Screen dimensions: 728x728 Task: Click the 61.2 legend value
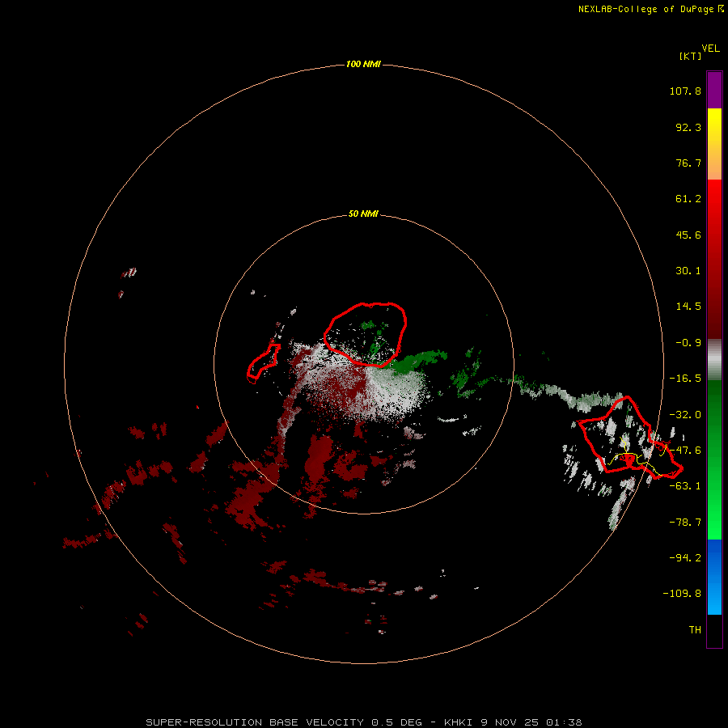(x=688, y=199)
